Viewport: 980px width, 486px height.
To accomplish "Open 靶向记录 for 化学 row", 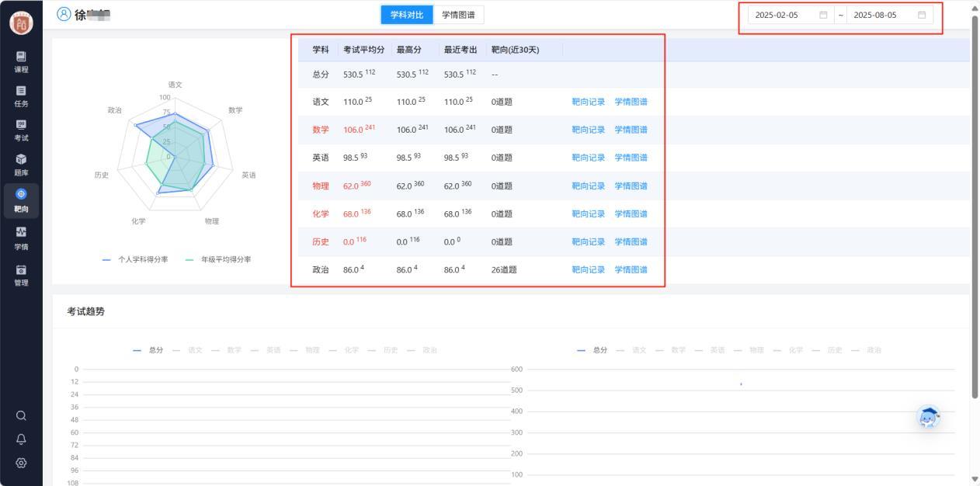I will pyautogui.click(x=588, y=213).
